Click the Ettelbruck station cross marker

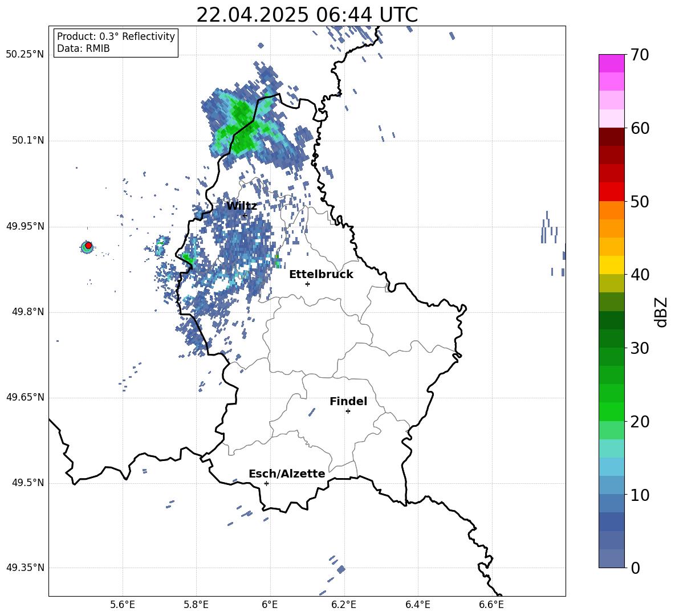[307, 284]
